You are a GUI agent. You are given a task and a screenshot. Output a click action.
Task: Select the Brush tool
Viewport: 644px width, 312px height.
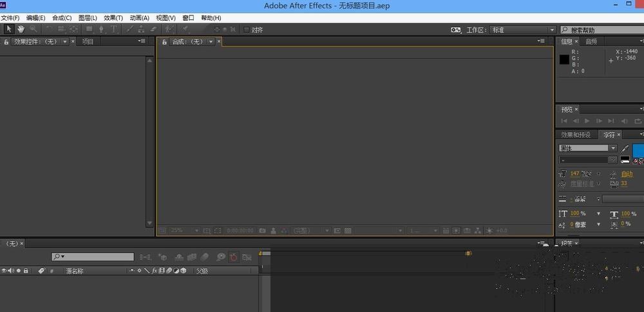(x=129, y=29)
